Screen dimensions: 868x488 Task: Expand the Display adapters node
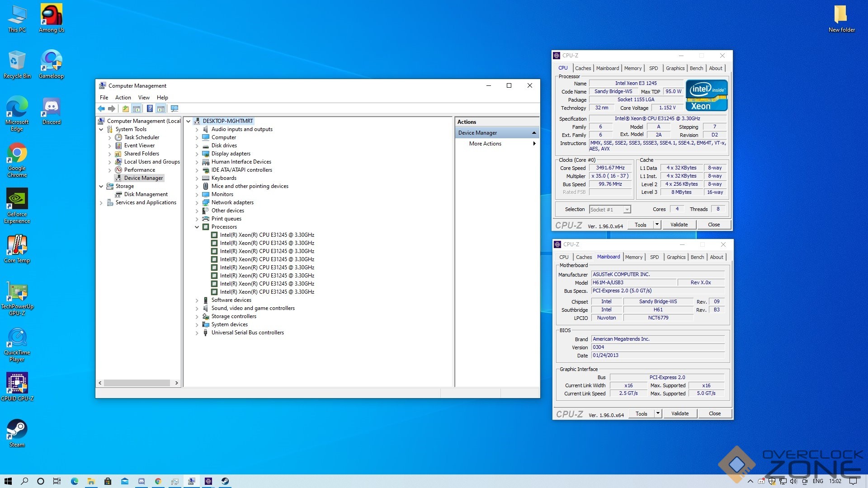(x=197, y=154)
